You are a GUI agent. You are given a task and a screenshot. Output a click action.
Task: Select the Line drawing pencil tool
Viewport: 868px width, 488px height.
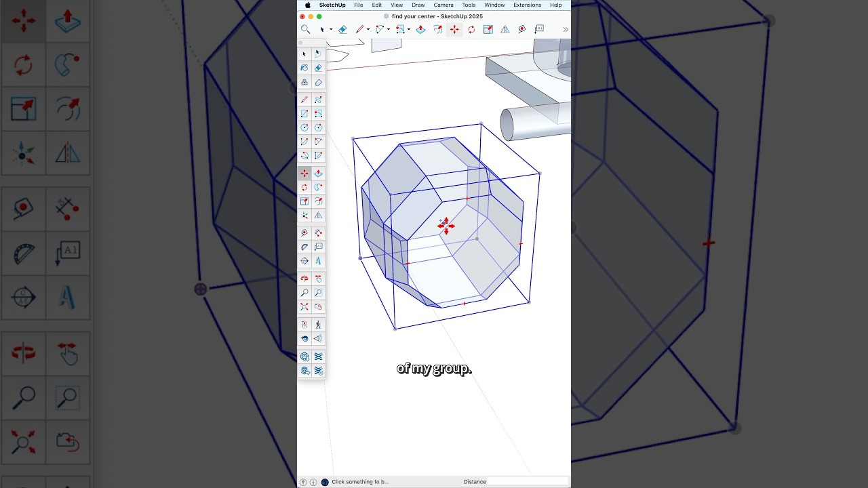point(360,29)
